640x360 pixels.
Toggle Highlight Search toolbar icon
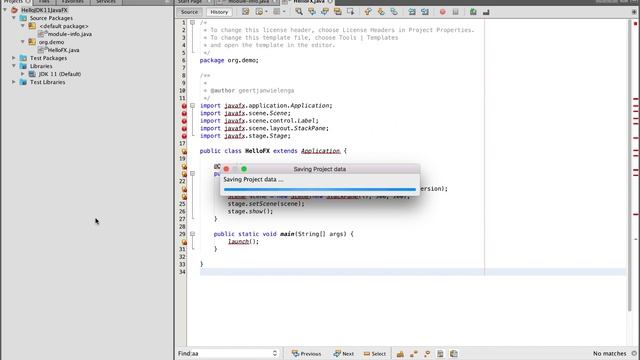[338, 12]
